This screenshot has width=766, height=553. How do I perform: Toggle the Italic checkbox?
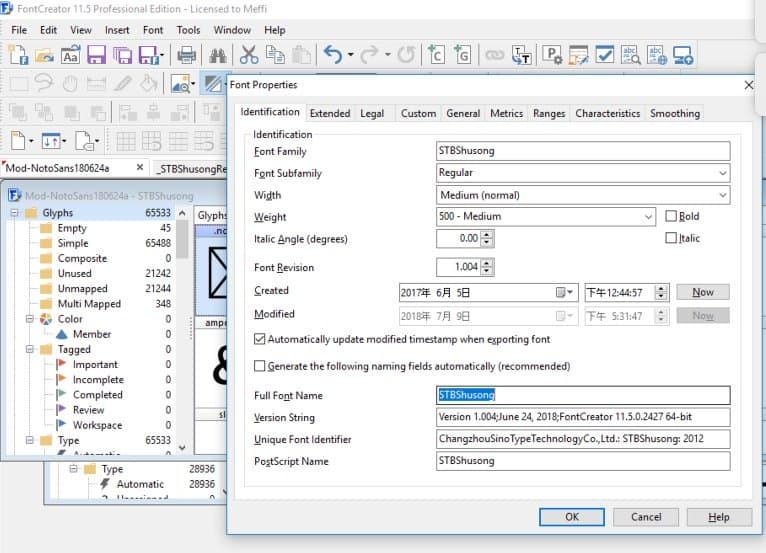(x=671, y=238)
